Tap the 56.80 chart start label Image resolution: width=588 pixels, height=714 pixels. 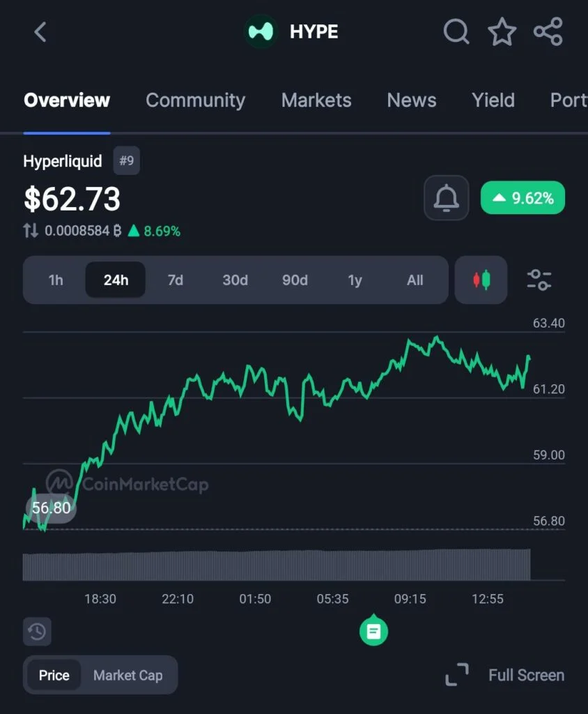[x=51, y=508]
